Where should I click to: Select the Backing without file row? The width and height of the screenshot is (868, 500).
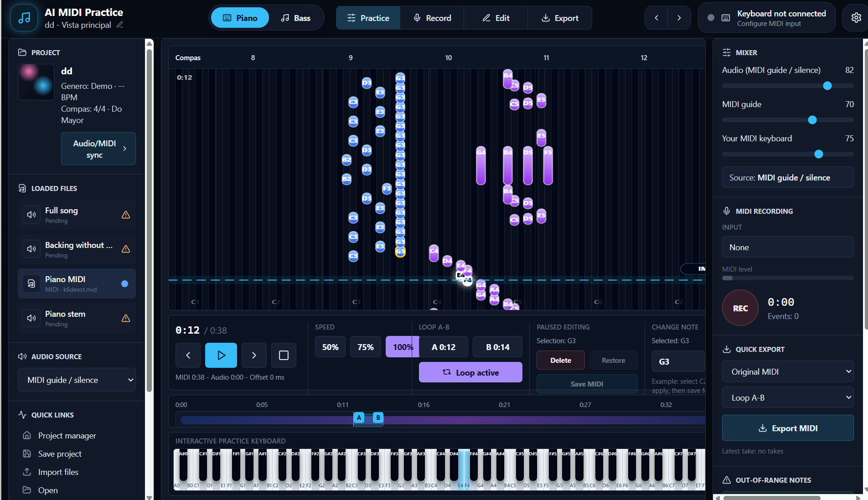click(x=77, y=249)
